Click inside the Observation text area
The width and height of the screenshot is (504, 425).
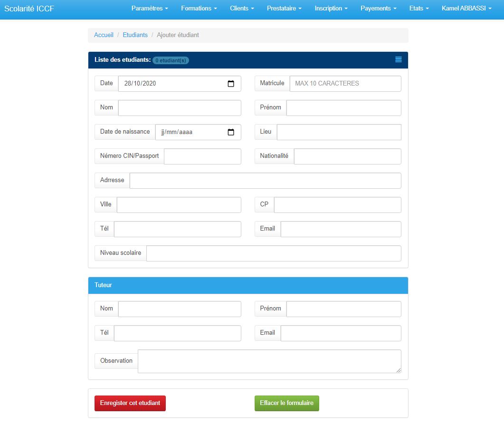[x=269, y=361]
